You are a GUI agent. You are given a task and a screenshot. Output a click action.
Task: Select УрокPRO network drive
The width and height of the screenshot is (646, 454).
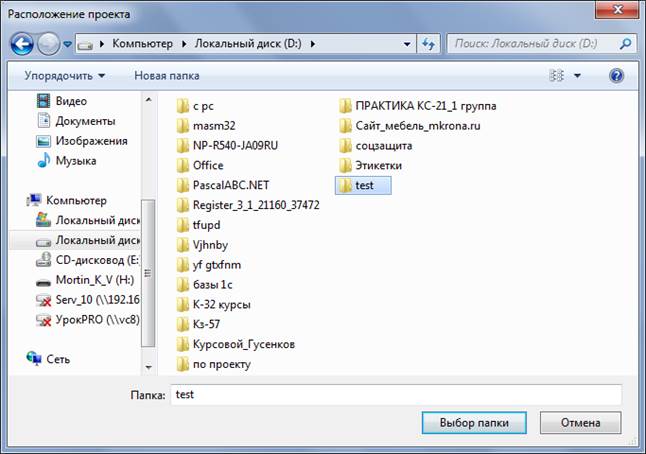87,320
